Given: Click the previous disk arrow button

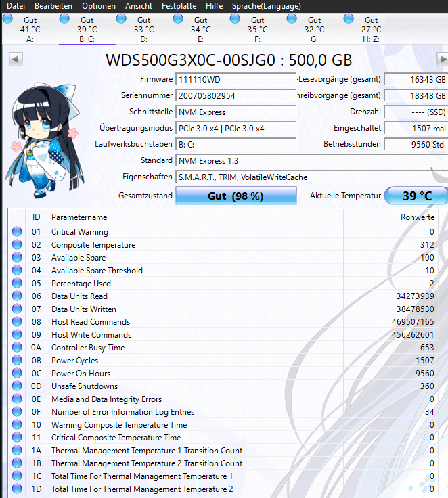Looking at the screenshot, I should pyautogui.click(x=16, y=60).
